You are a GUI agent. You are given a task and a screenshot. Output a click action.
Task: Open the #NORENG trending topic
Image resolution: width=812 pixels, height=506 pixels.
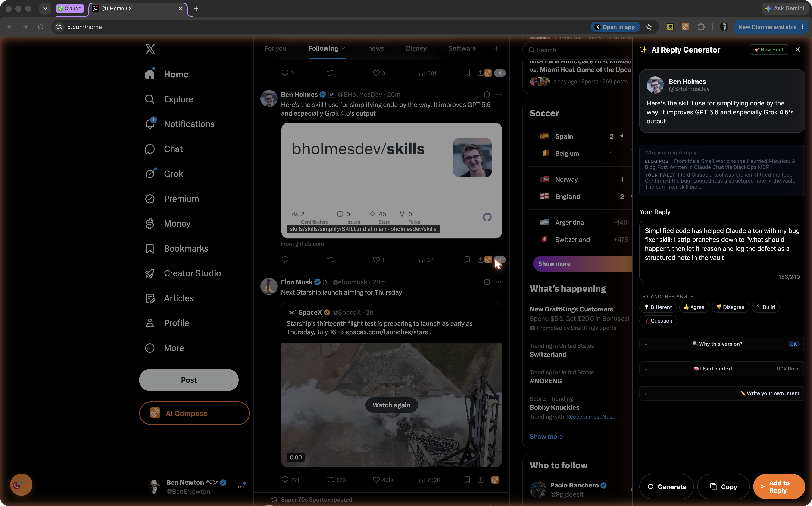coord(546,381)
